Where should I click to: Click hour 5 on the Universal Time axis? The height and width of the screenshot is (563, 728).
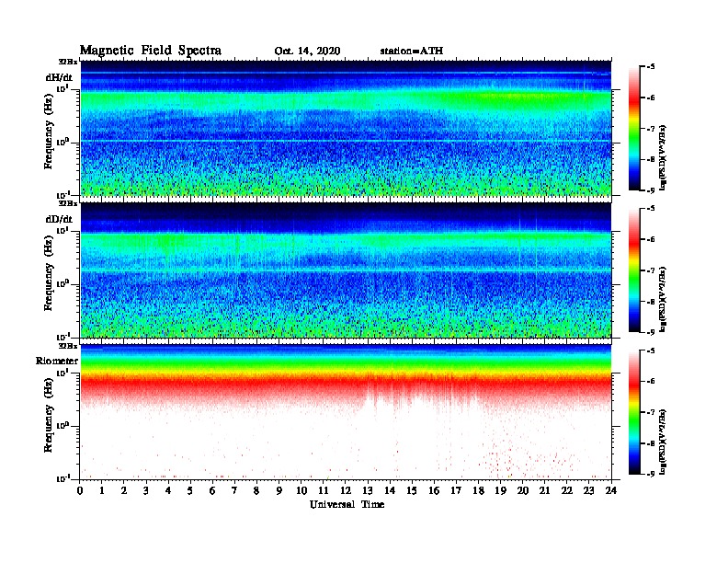pyautogui.click(x=190, y=491)
